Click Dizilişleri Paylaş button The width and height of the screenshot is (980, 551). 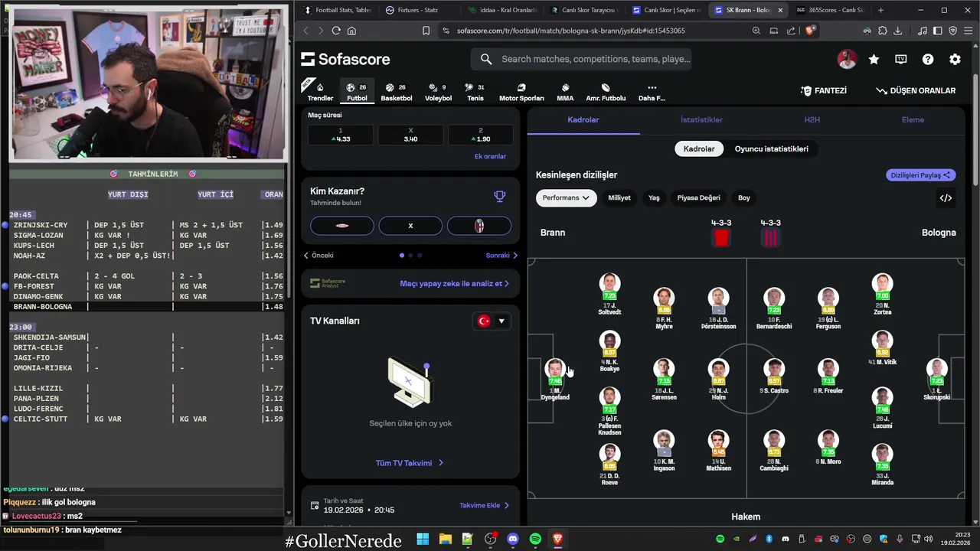click(x=921, y=175)
